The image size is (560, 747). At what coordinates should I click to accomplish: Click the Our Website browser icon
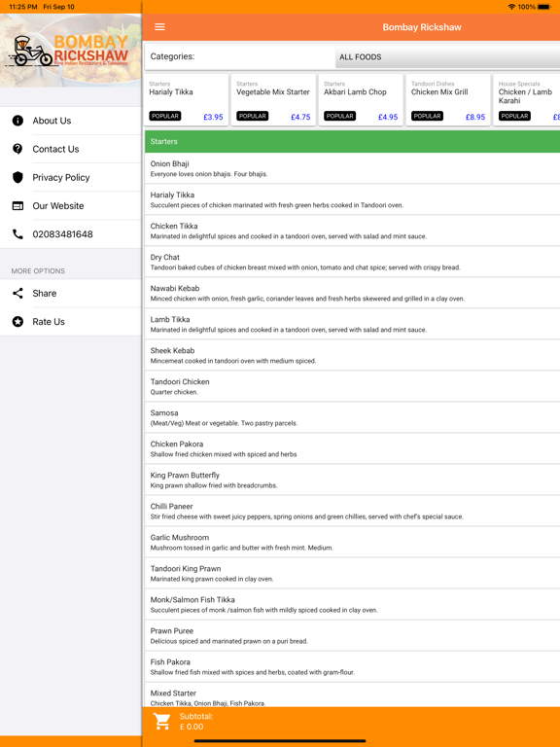coord(17,206)
